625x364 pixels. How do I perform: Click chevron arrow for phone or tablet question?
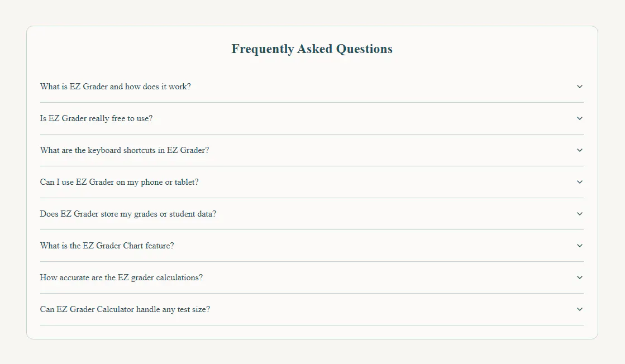point(580,182)
